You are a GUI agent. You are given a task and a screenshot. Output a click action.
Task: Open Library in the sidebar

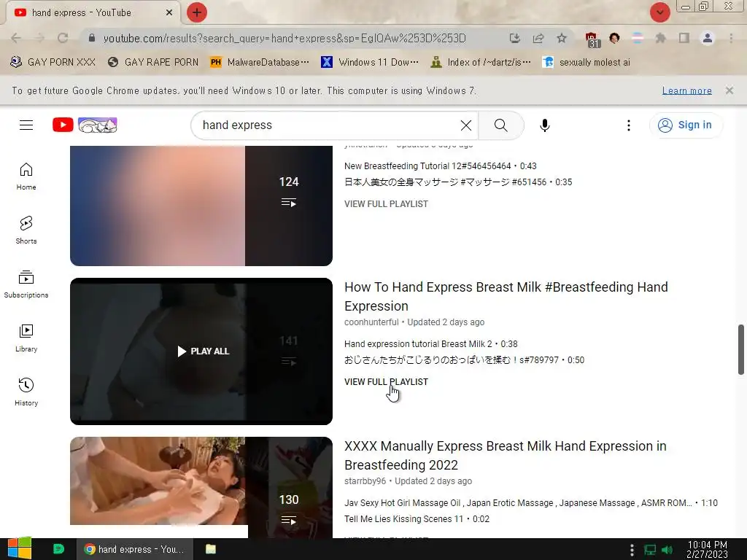(x=26, y=338)
